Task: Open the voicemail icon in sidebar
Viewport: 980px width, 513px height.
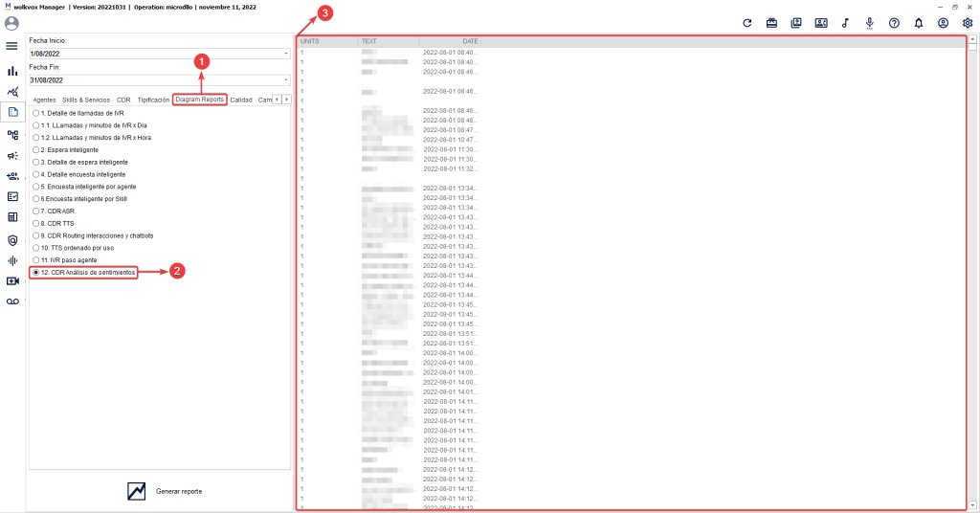Action: click(12, 301)
